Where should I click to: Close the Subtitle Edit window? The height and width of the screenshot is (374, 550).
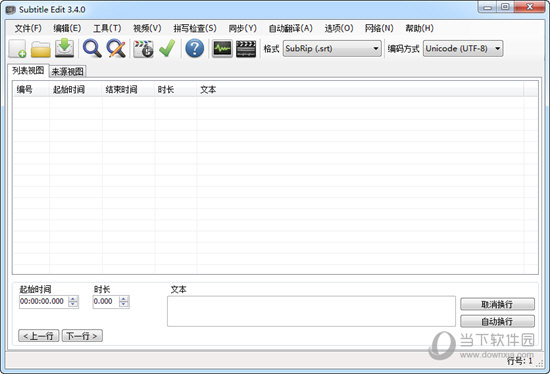pyautogui.click(x=529, y=7)
